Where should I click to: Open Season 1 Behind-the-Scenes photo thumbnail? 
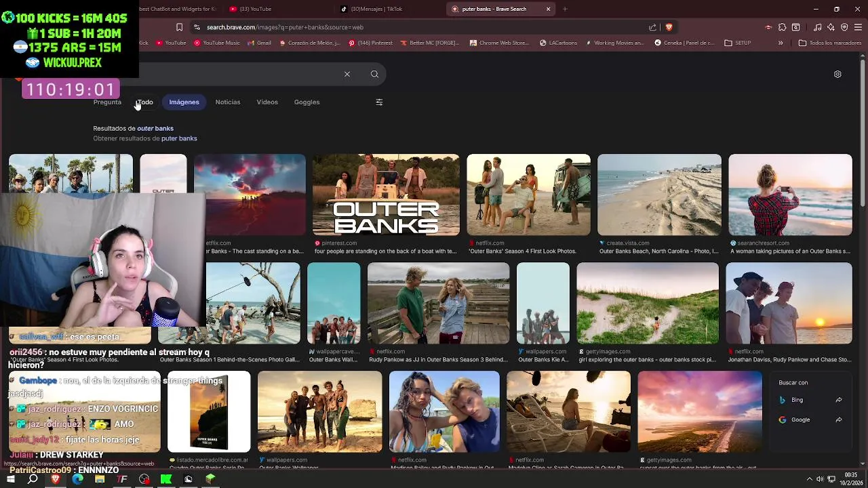click(252, 304)
